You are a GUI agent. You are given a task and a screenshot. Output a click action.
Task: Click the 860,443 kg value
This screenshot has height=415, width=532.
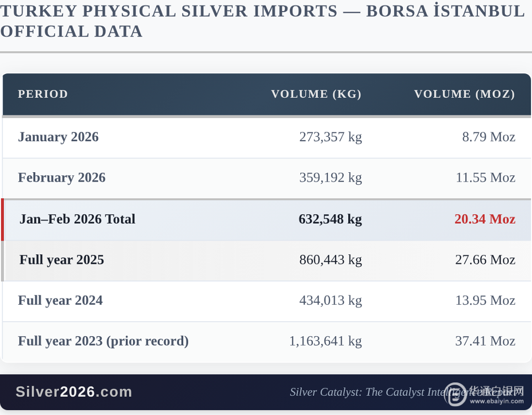click(x=330, y=260)
